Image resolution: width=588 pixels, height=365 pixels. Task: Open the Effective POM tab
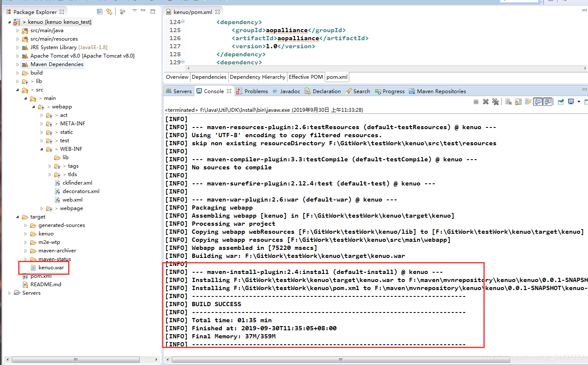point(306,77)
